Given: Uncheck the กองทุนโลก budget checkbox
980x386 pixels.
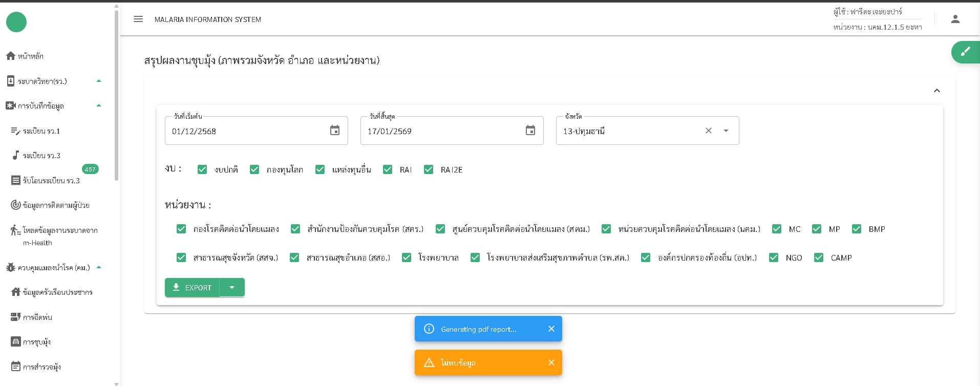Looking at the screenshot, I should click(x=254, y=169).
